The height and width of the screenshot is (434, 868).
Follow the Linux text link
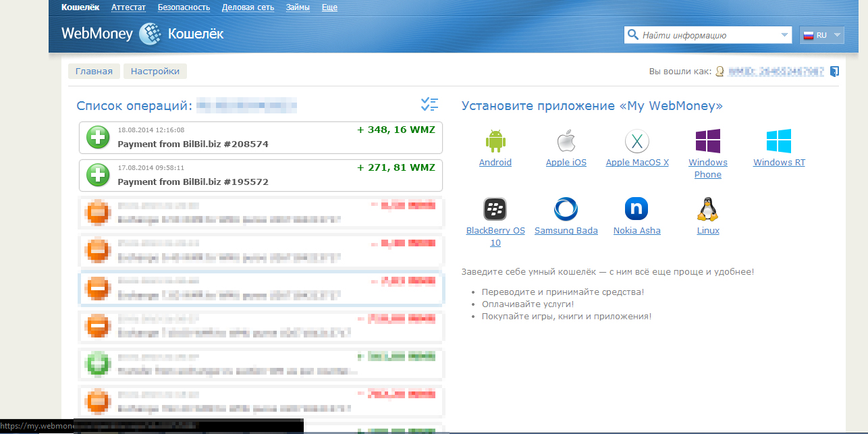pos(708,231)
